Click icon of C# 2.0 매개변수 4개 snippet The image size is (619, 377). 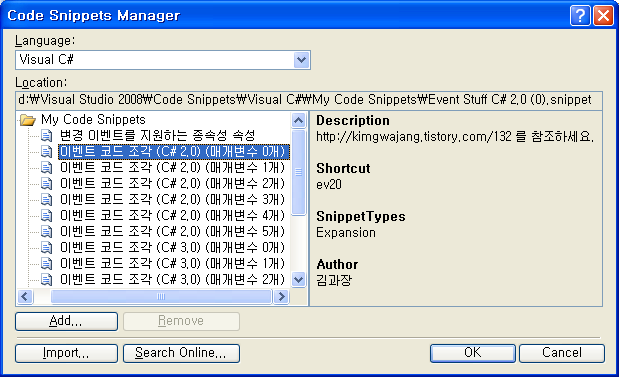coord(47,216)
